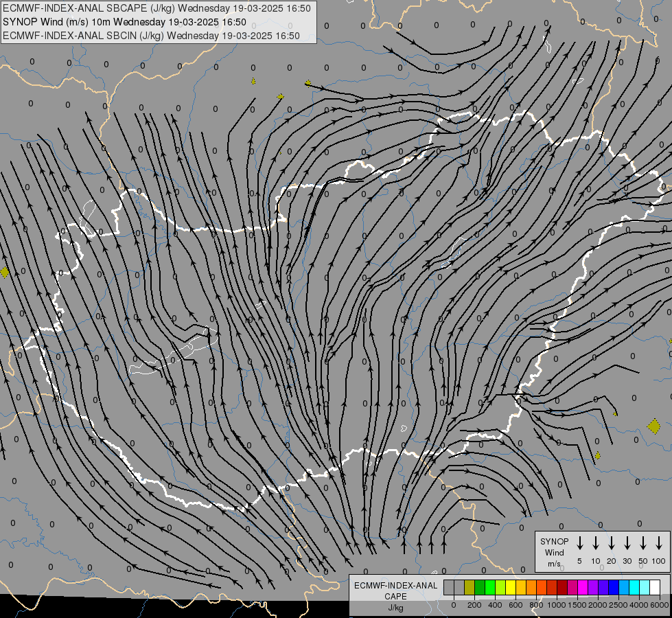Click the 'SYNOP Wind m/s' legend label
This screenshot has height=618, width=672.
[x=554, y=553]
